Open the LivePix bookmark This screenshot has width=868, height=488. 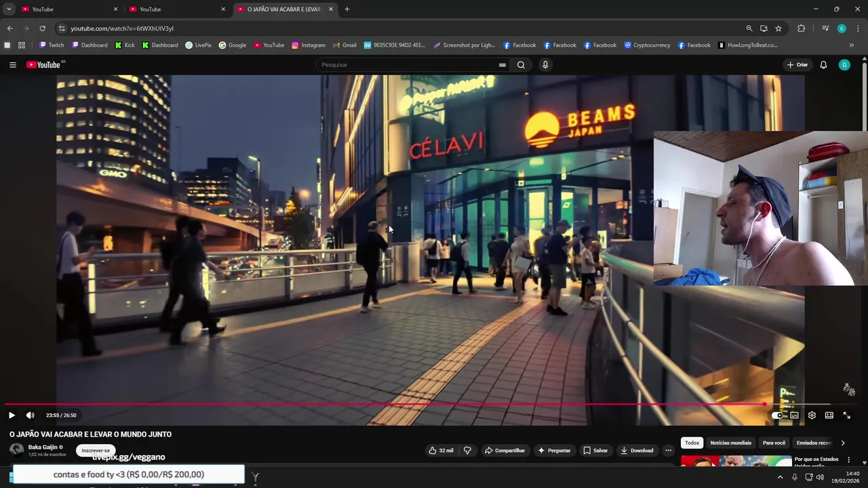[x=199, y=45]
